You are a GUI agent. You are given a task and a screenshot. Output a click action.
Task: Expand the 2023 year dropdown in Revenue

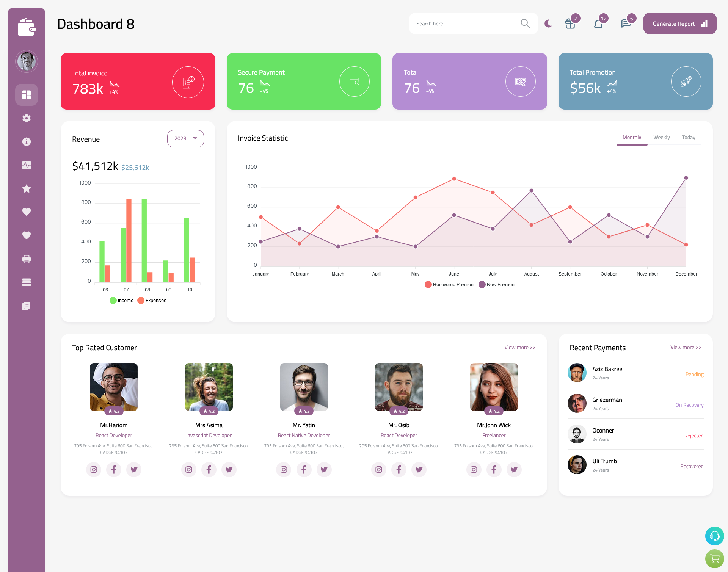(x=185, y=138)
